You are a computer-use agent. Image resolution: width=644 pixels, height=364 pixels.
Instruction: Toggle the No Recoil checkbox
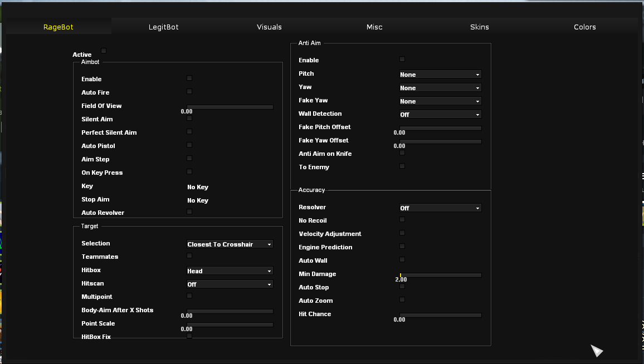click(x=402, y=219)
